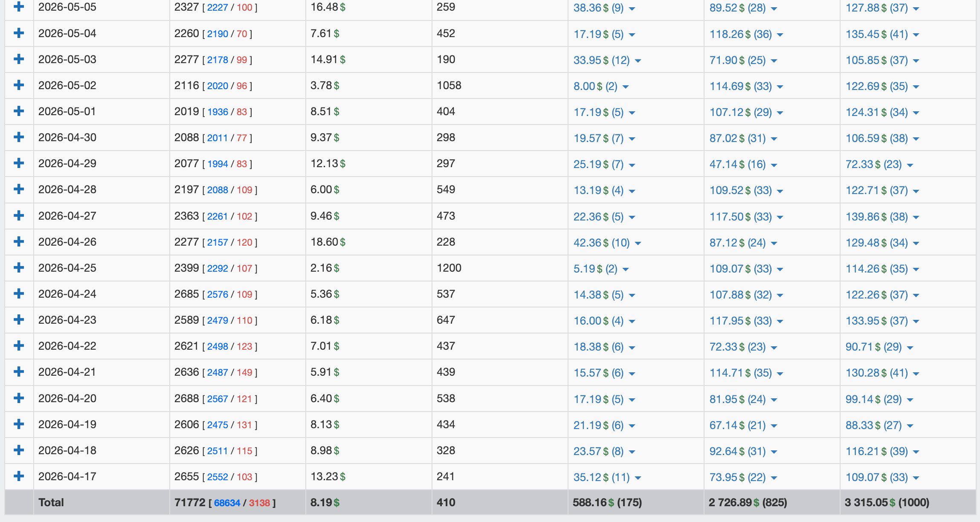The width and height of the screenshot is (980, 522).
Task: Select the 13.23$ value for 2026-04-17
Action: tap(328, 476)
